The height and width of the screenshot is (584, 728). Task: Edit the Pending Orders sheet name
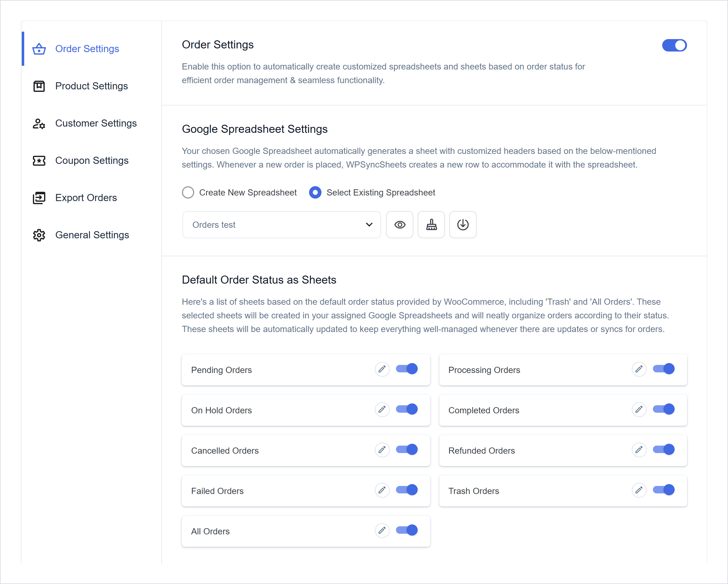[382, 369]
